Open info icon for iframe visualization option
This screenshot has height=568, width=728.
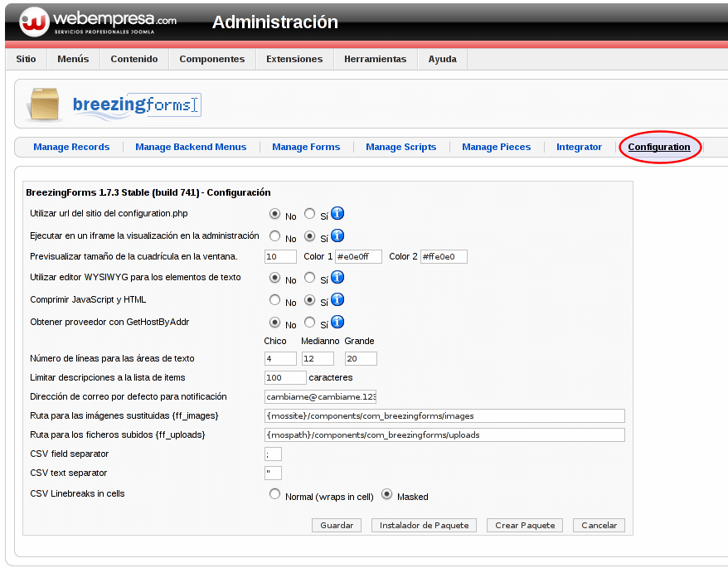pyautogui.click(x=337, y=236)
